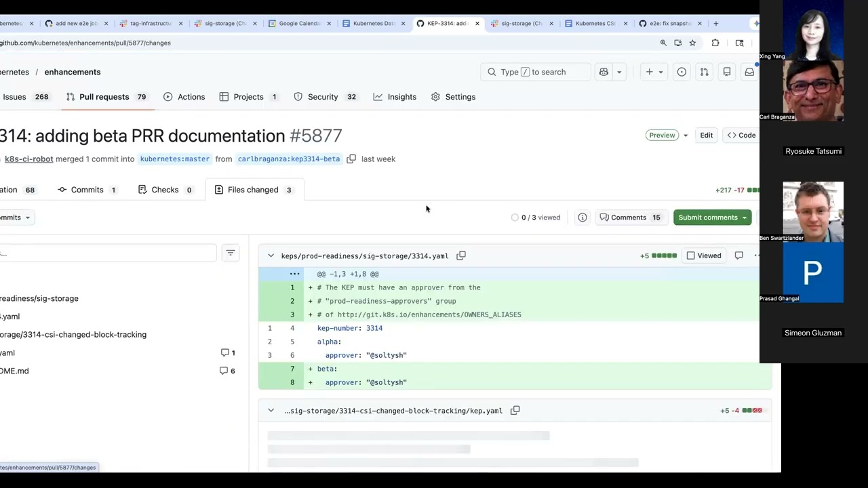This screenshot has height=488, width=868.
Task: Click the Code button
Action: coord(741,136)
